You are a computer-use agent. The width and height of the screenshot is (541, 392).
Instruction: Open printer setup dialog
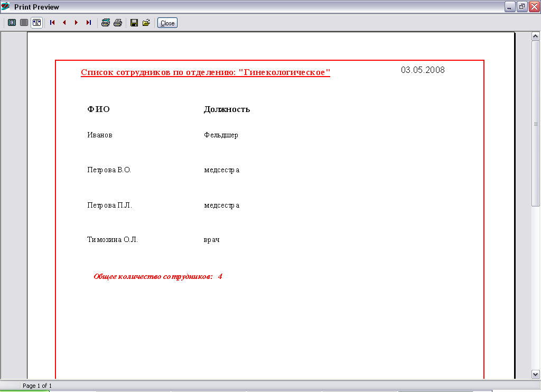click(x=106, y=23)
